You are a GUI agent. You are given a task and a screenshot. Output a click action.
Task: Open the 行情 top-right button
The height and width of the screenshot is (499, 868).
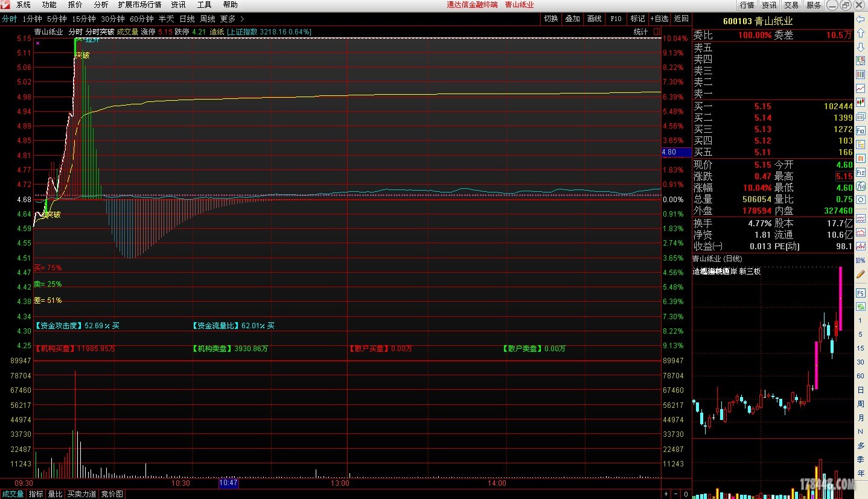click(747, 5)
